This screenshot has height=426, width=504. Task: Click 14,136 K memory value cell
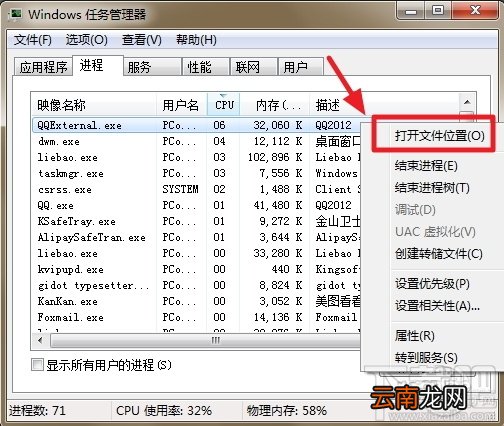pyautogui.click(x=278, y=317)
